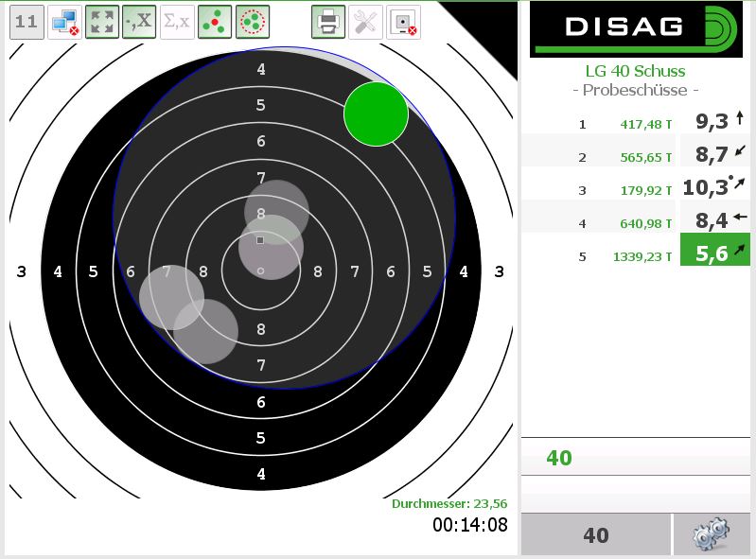Select shot 1 row scoring 9,3

(x=636, y=122)
